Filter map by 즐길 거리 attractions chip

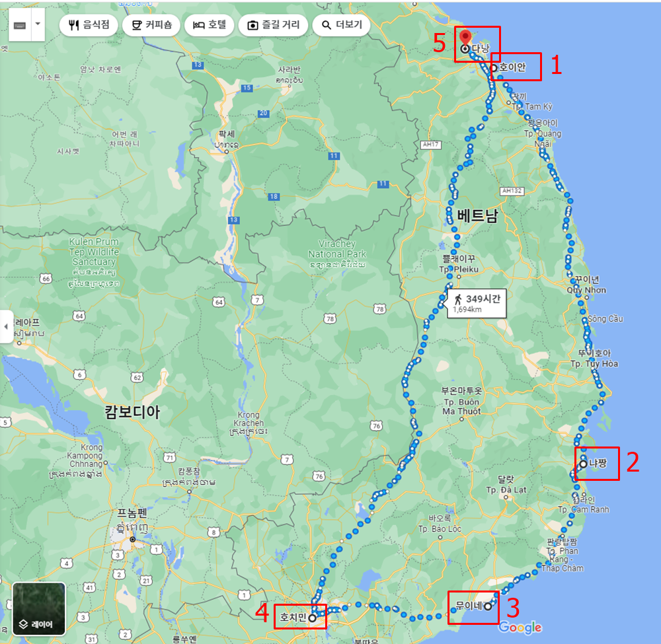(x=273, y=25)
